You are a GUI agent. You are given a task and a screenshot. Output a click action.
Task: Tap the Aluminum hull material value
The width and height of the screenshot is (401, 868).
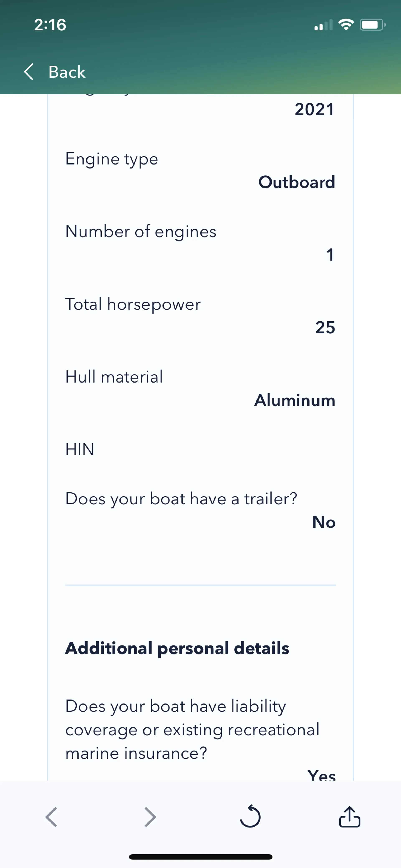pos(294,400)
